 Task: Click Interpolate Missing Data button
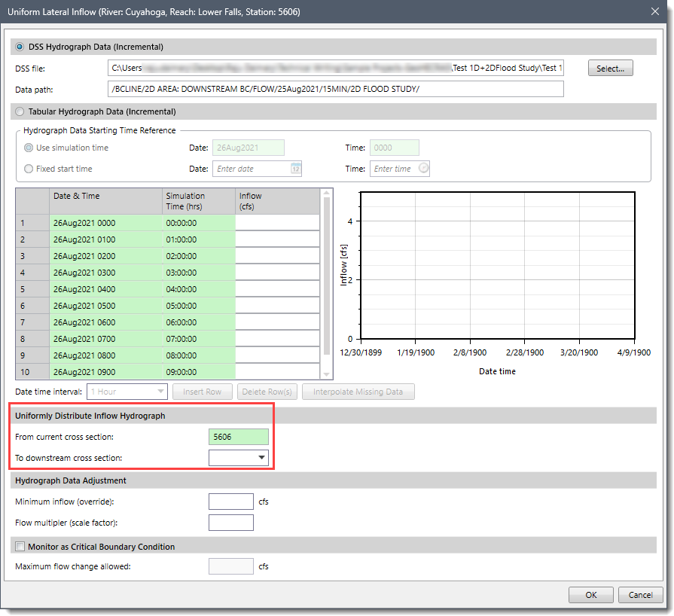(x=358, y=392)
